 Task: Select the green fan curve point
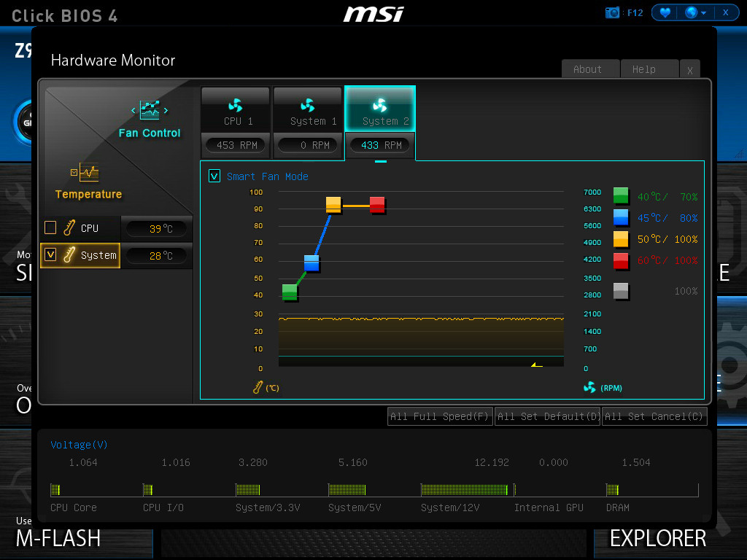[x=290, y=292]
